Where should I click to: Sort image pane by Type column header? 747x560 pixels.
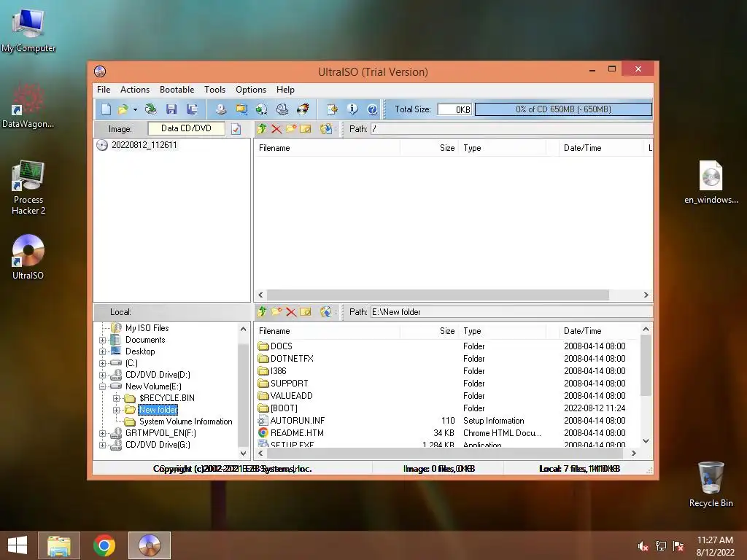(502, 148)
